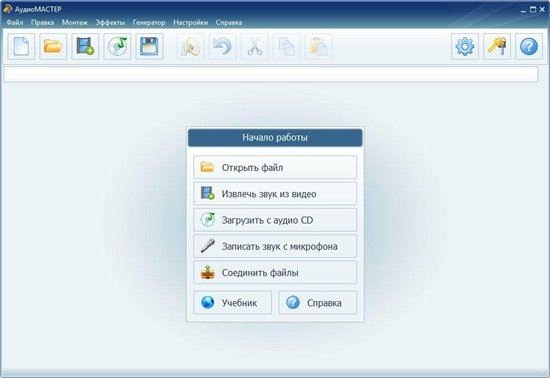Click the blue question mark help icon
550x378 pixels.
(529, 47)
